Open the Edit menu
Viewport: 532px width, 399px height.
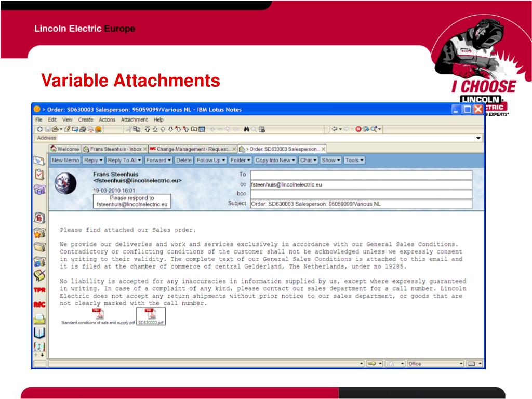(52, 120)
